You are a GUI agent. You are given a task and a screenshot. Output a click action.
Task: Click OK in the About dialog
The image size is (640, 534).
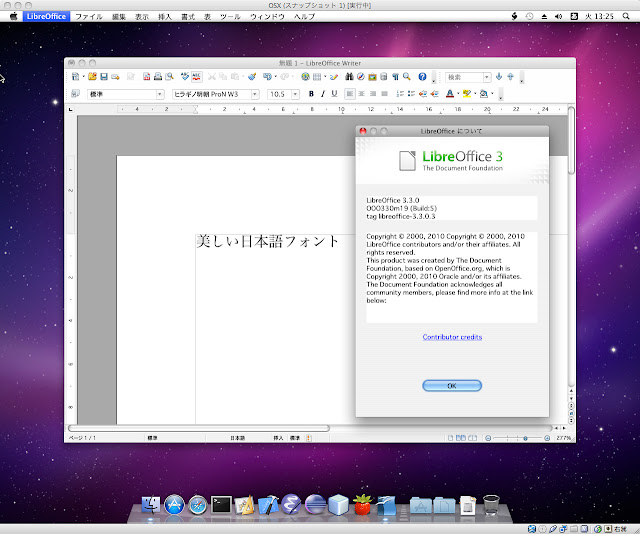452,385
